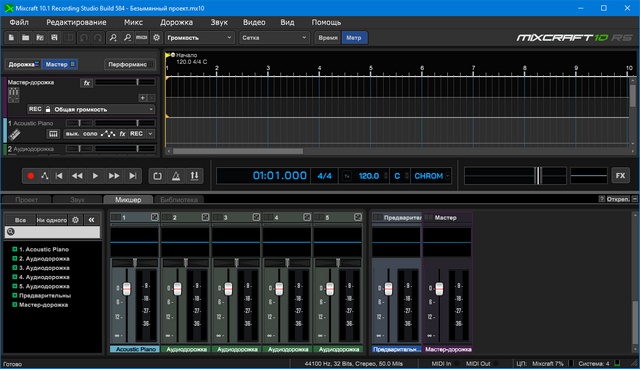Open the Микс menu
Screen dimensions: 640x369
[133, 22]
